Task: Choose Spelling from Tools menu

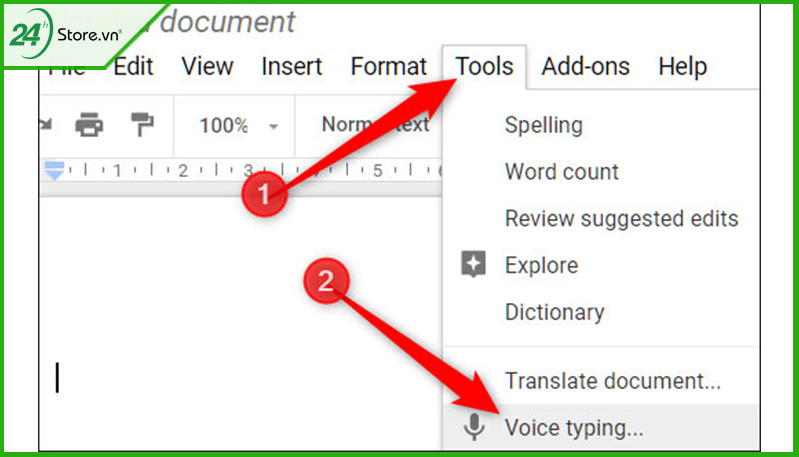Action: pyautogui.click(x=544, y=125)
